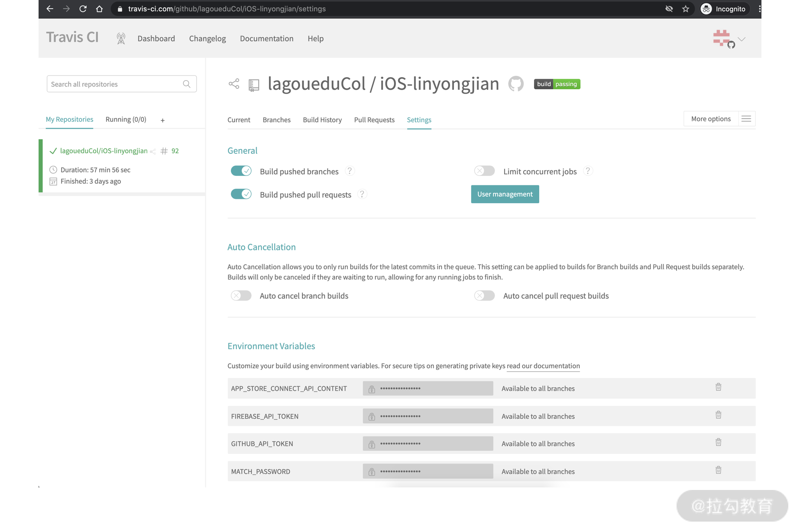Click the build passing badge
The height and width of the screenshot is (532, 800).
(557, 84)
